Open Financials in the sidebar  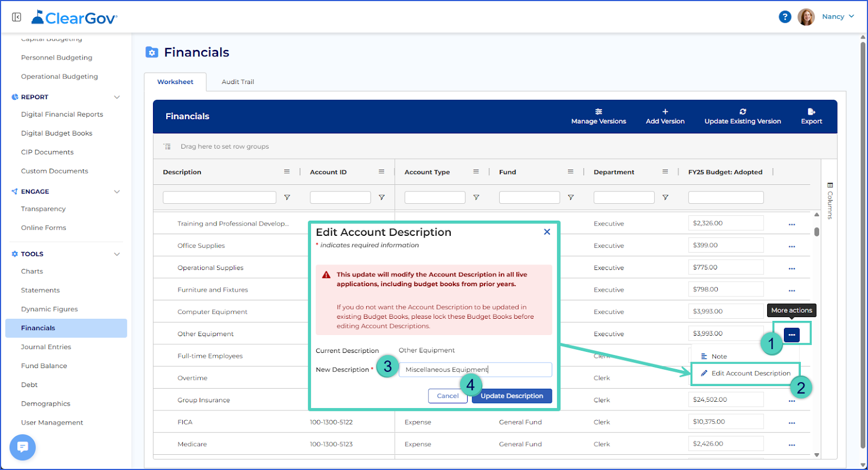(66, 328)
